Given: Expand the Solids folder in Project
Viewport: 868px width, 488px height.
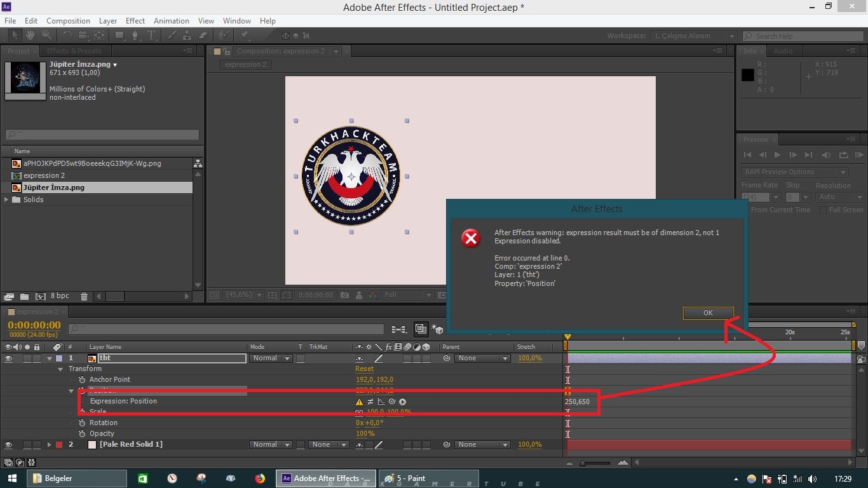Looking at the screenshot, I should (7, 200).
